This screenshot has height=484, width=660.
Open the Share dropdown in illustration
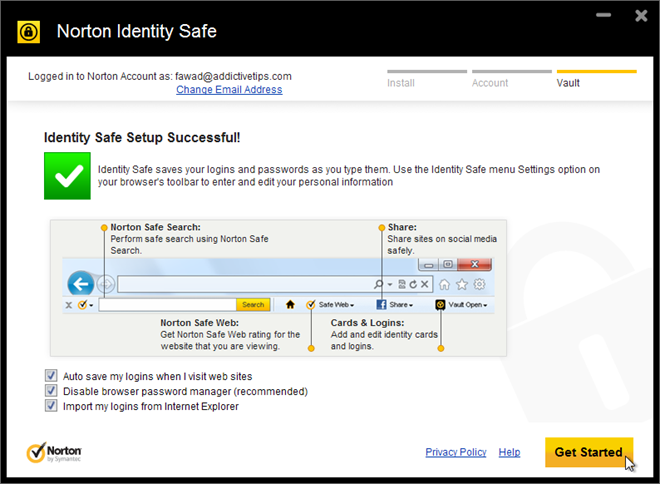pos(401,305)
